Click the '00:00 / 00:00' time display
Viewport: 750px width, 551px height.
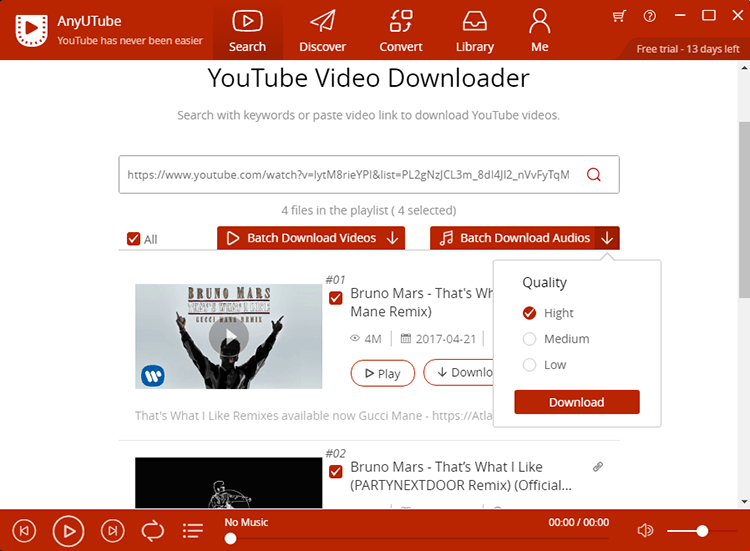[579, 522]
